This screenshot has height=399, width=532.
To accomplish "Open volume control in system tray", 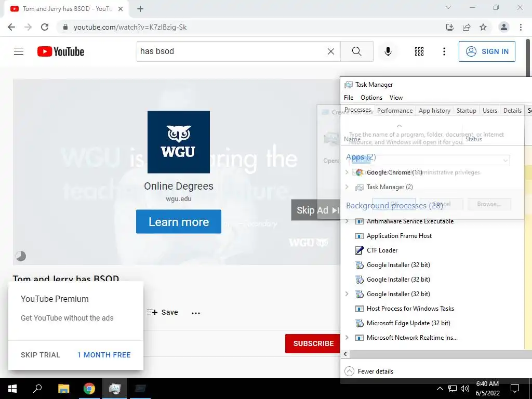I will click(465, 389).
